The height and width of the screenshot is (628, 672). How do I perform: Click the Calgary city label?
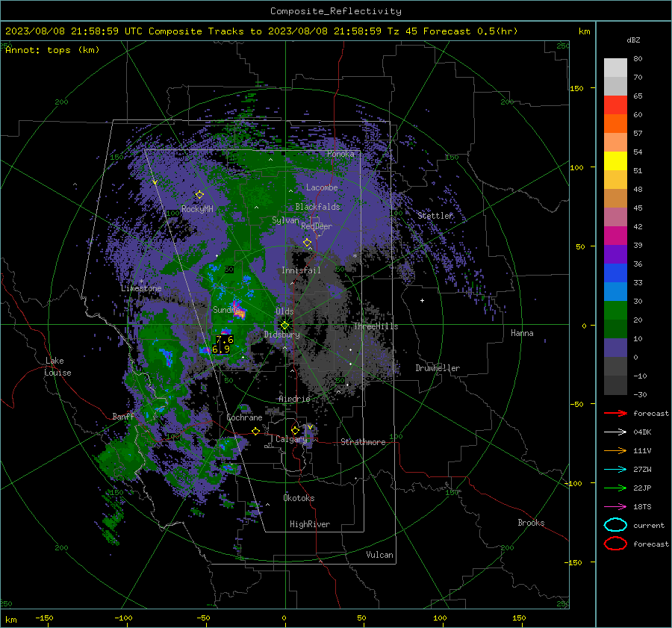[291, 439]
